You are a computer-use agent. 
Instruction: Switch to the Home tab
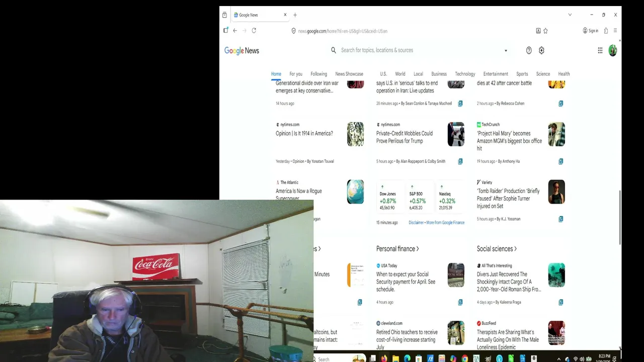click(x=276, y=74)
